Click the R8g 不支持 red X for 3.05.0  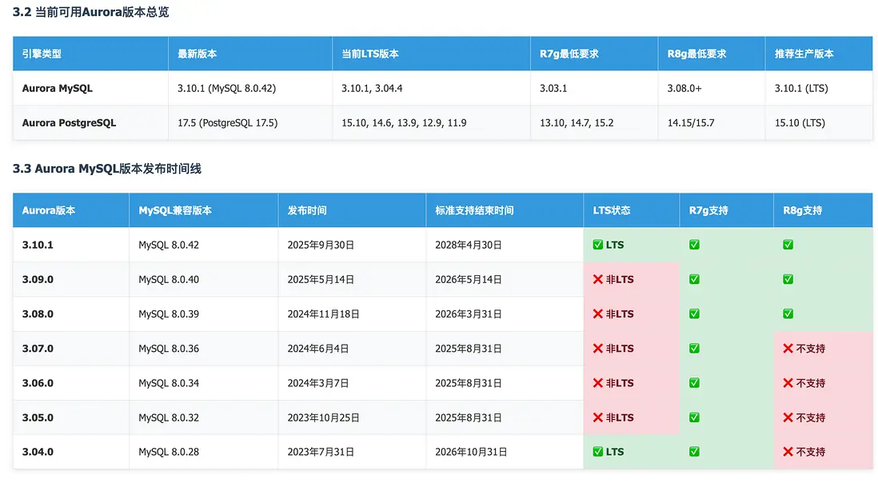(788, 418)
